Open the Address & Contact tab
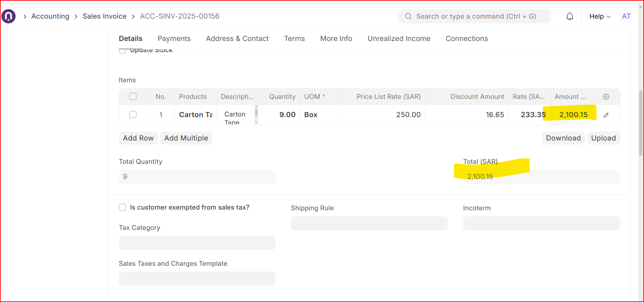The image size is (644, 302). [237, 39]
